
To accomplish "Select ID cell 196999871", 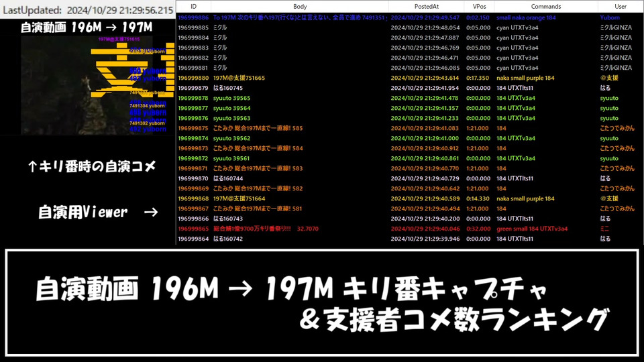I will (x=193, y=168).
